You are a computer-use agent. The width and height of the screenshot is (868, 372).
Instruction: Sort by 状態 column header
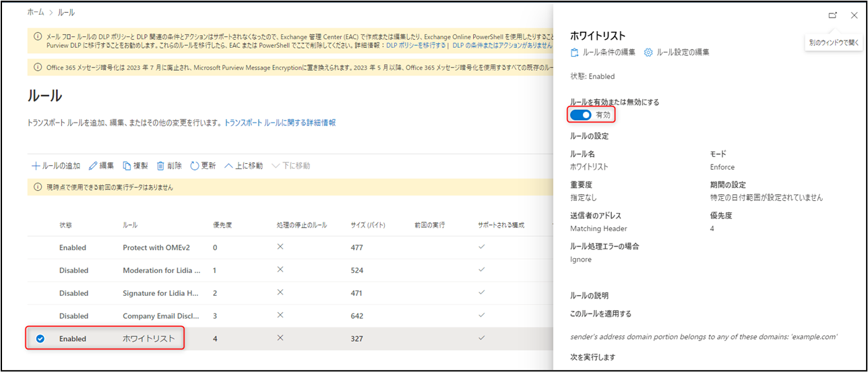(65, 224)
